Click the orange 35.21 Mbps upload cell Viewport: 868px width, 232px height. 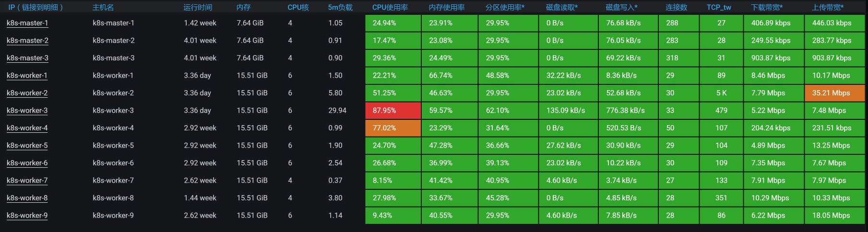[834, 93]
